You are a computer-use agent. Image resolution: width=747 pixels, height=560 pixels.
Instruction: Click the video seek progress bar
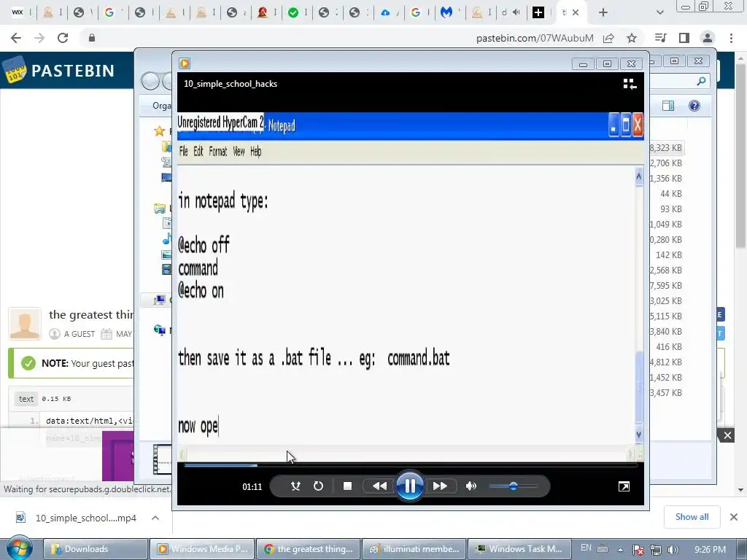click(410, 465)
